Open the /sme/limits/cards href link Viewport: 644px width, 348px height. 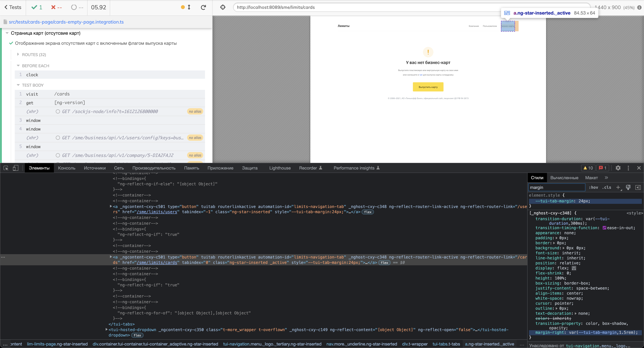click(x=157, y=262)
